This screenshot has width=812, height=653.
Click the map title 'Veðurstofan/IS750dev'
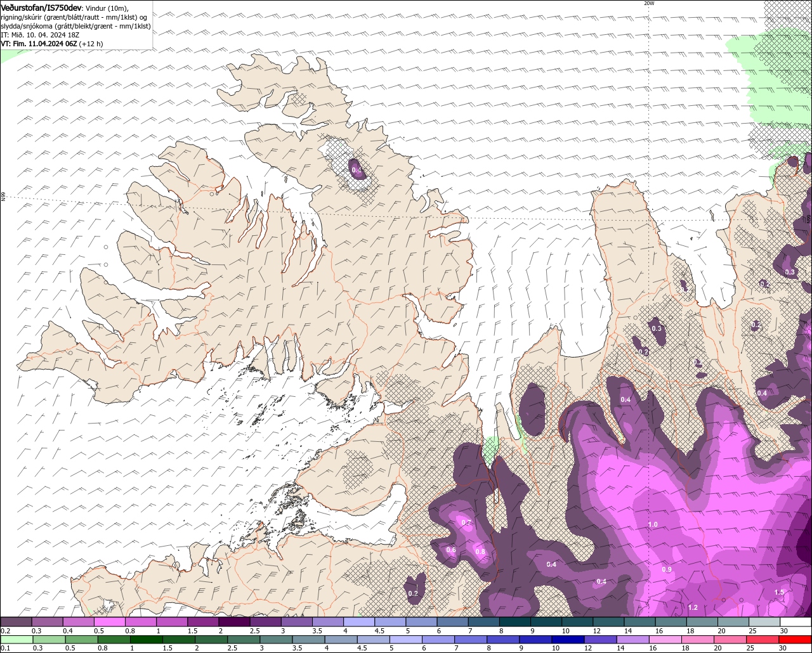pos(41,8)
